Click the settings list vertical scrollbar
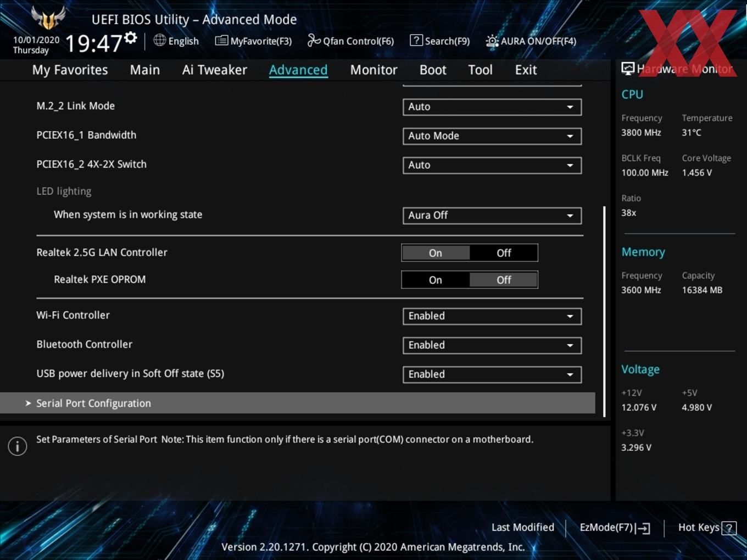Image resolution: width=747 pixels, height=560 pixels. coord(604,311)
